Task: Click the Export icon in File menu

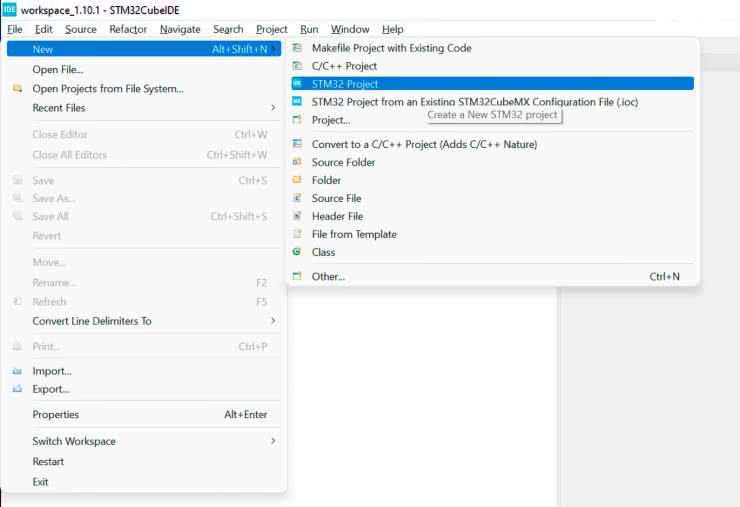Action: pos(17,389)
